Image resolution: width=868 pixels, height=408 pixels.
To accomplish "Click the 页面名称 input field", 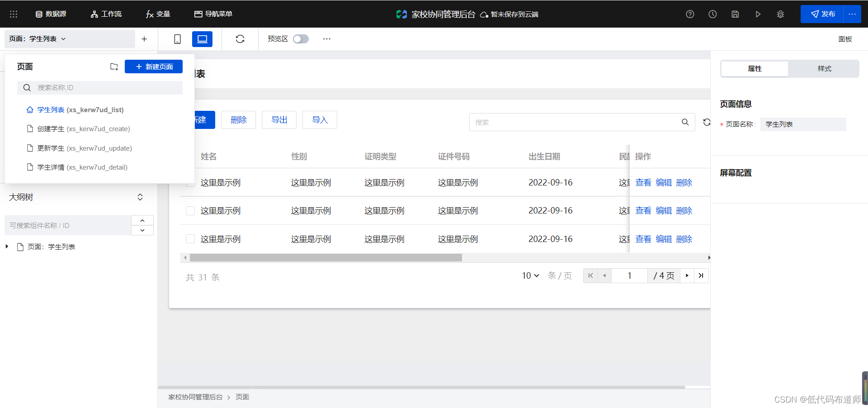I will pos(803,124).
